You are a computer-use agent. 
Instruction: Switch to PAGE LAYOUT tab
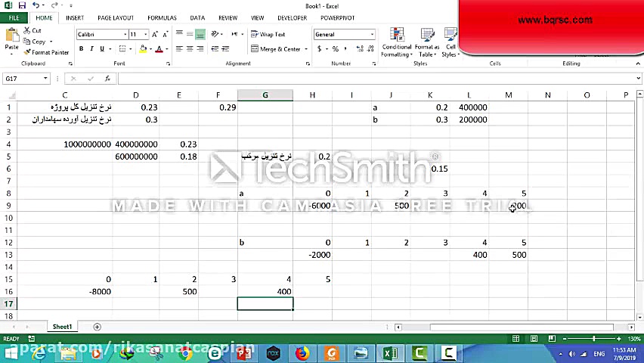click(116, 18)
